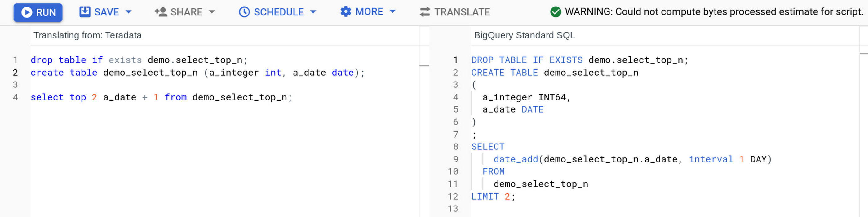Click 'demo_select_top_n' on BigQuery line 11

pyautogui.click(x=541, y=184)
